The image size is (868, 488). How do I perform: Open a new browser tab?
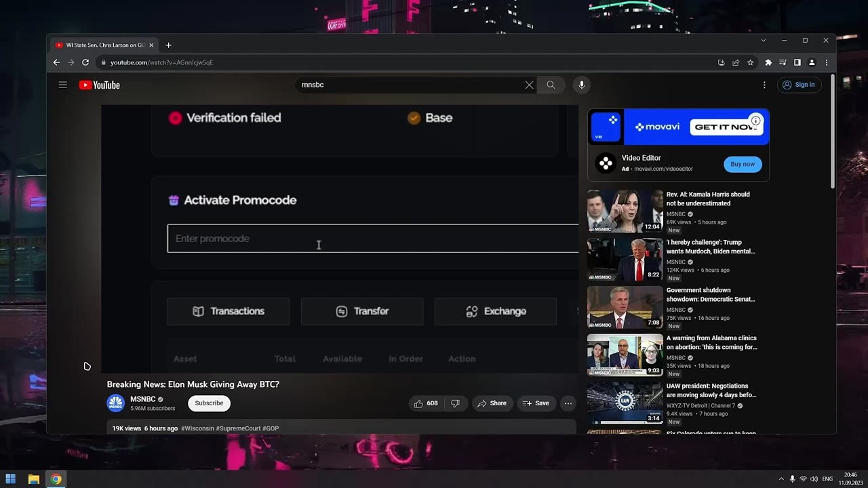[168, 45]
